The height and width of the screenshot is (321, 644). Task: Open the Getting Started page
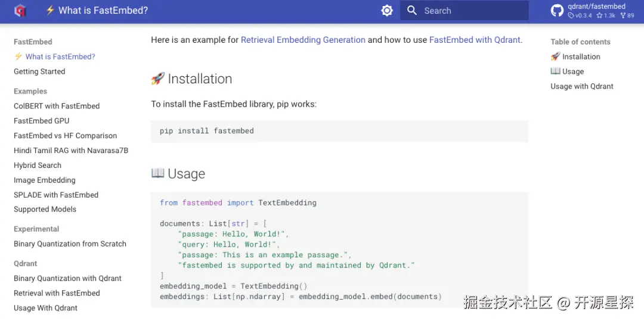[x=39, y=71]
